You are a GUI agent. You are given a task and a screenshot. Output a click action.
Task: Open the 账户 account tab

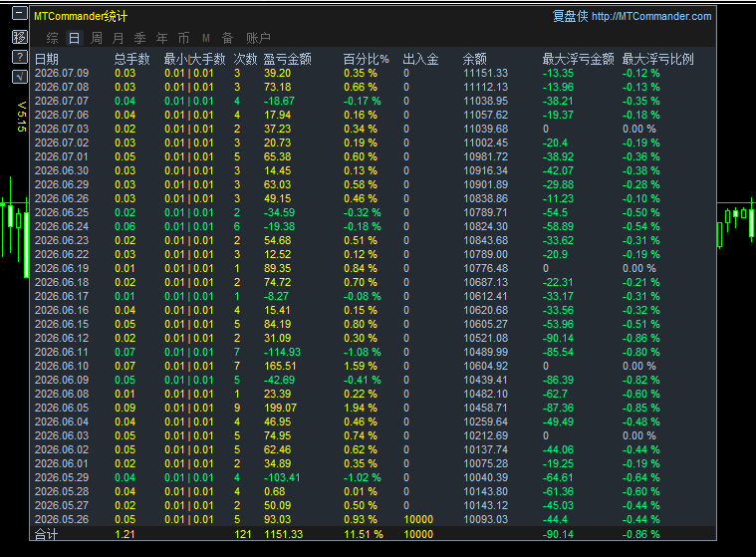(x=258, y=38)
